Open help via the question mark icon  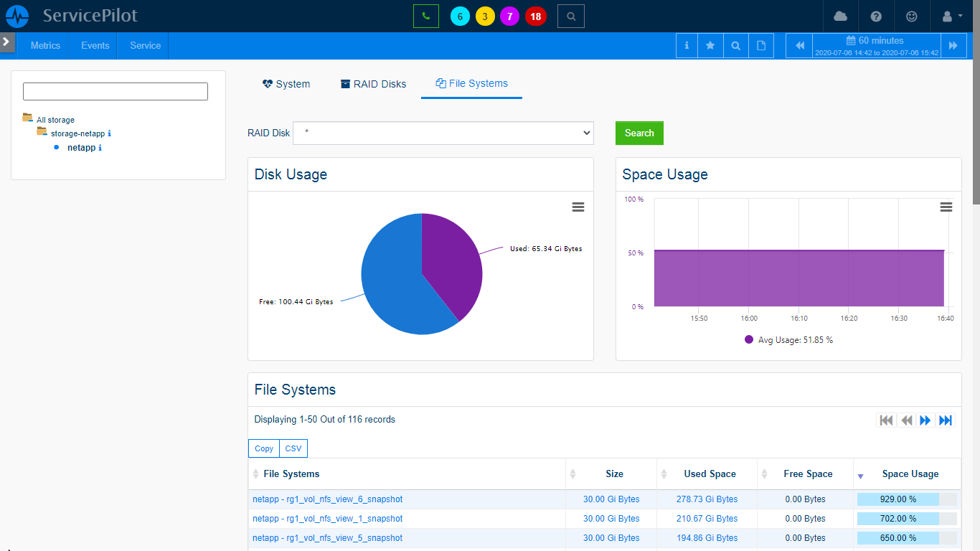coord(875,16)
